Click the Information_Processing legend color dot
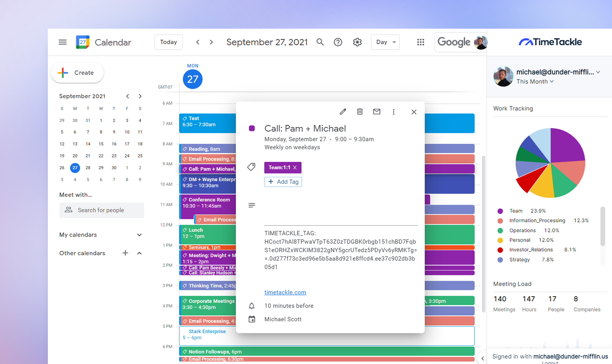This screenshot has width=612, height=364. point(500,221)
